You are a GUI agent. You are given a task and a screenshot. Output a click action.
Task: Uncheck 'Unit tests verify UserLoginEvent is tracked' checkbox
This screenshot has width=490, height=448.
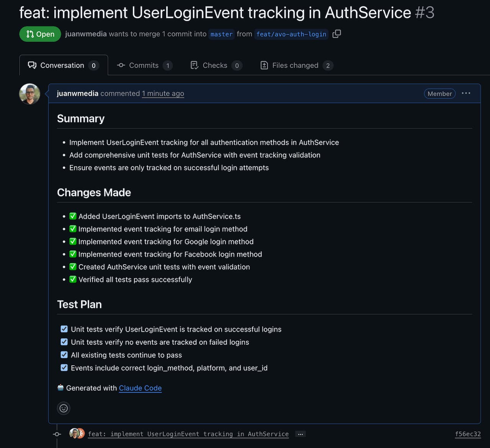(x=64, y=329)
